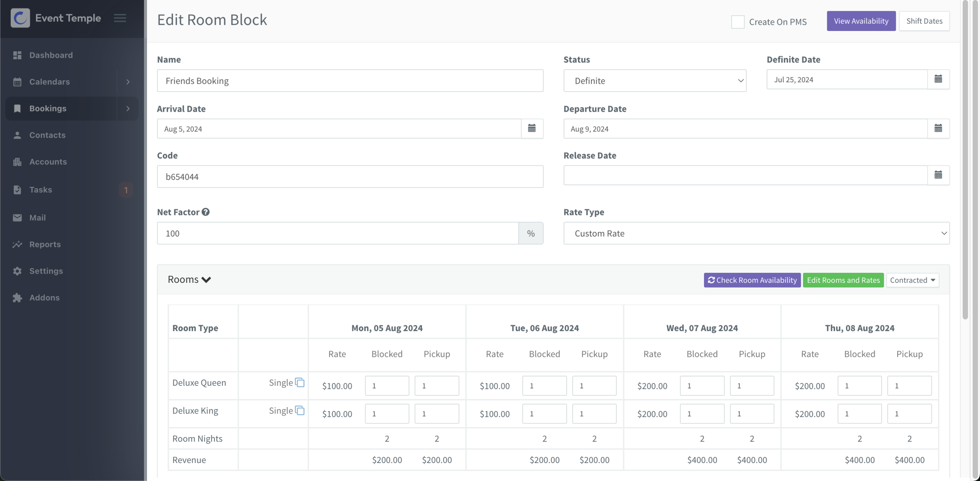Enable the Create On PMS checkbox
The height and width of the screenshot is (481, 980).
coord(738,22)
